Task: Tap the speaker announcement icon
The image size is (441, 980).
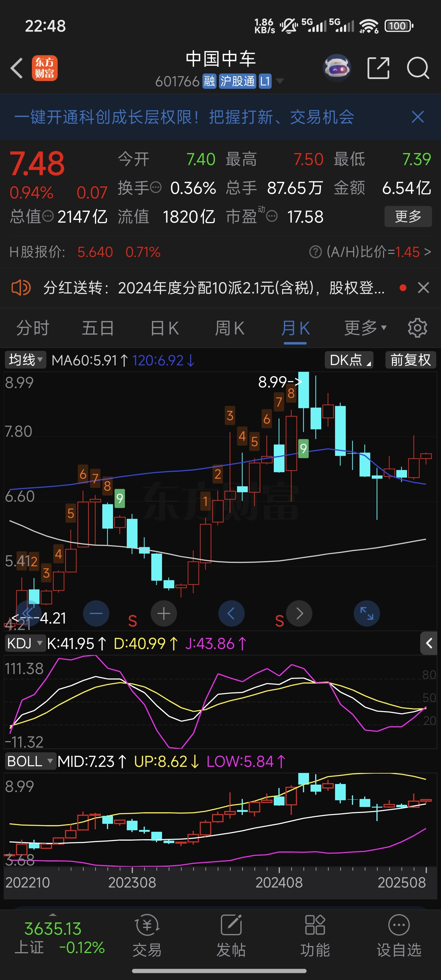Action: [21, 288]
